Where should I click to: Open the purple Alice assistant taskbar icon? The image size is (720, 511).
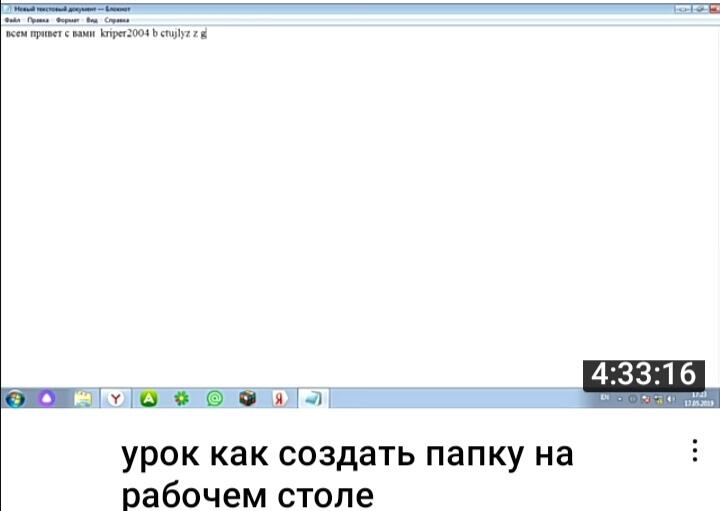[x=47, y=398]
